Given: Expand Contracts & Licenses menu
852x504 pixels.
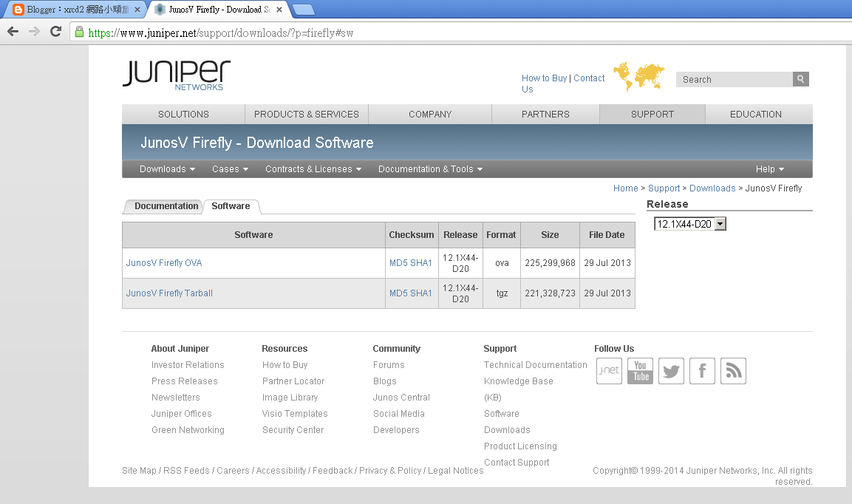Looking at the screenshot, I should point(313,169).
